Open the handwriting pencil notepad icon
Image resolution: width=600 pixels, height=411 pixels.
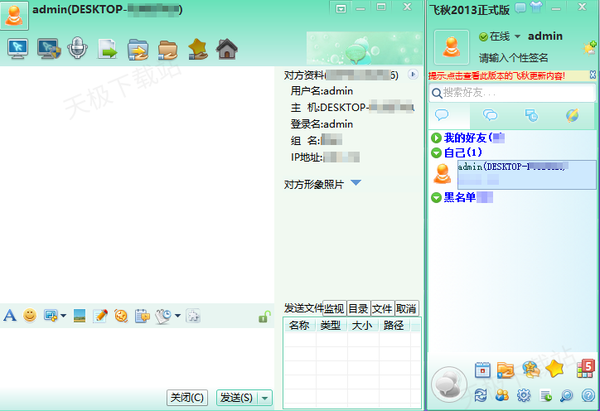pos(100,316)
